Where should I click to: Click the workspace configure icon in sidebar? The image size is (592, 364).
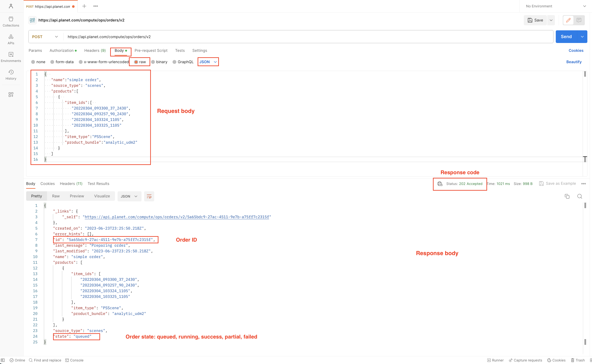click(x=11, y=95)
